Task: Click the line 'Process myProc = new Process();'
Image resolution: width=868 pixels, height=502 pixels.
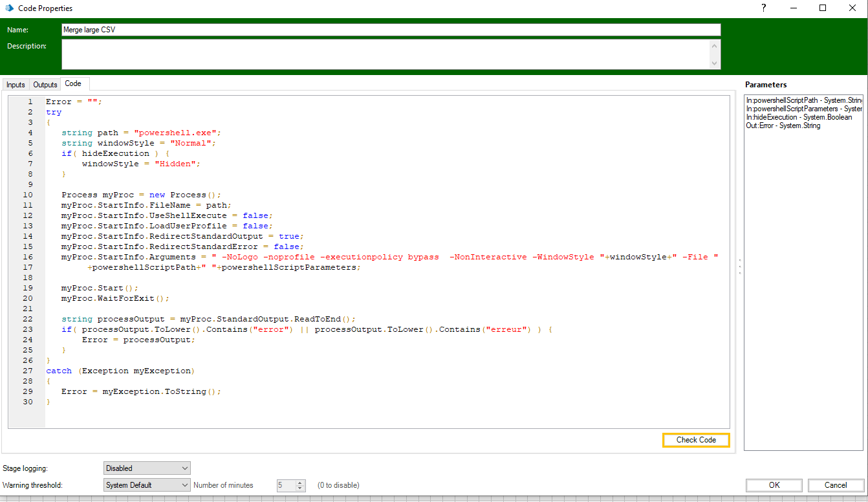Action: 142,195
